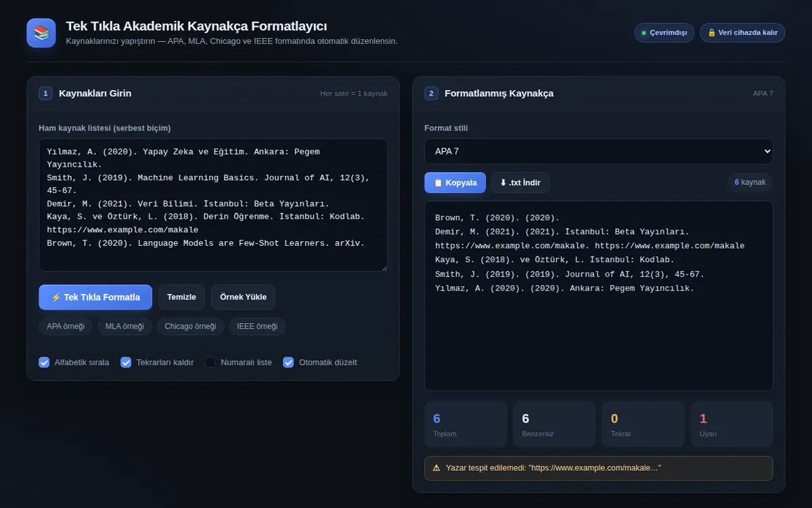The width and height of the screenshot is (812, 508).
Task: Click the Veri cihazda kalır lock badge
Action: [x=742, y=33]
